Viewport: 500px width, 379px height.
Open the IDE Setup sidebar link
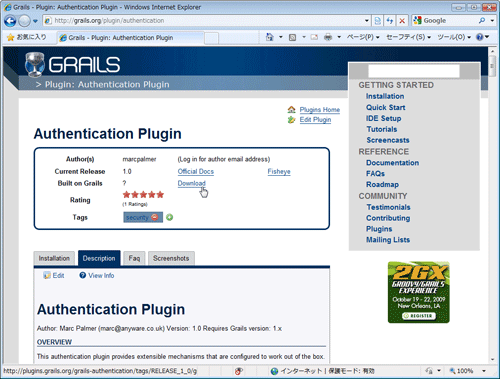tap(384, 118)
